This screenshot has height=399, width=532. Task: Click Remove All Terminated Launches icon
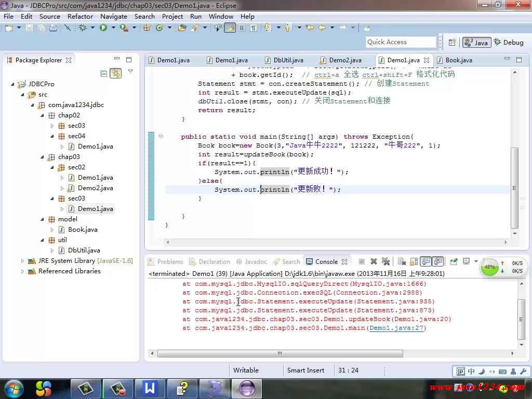point(386,262)
